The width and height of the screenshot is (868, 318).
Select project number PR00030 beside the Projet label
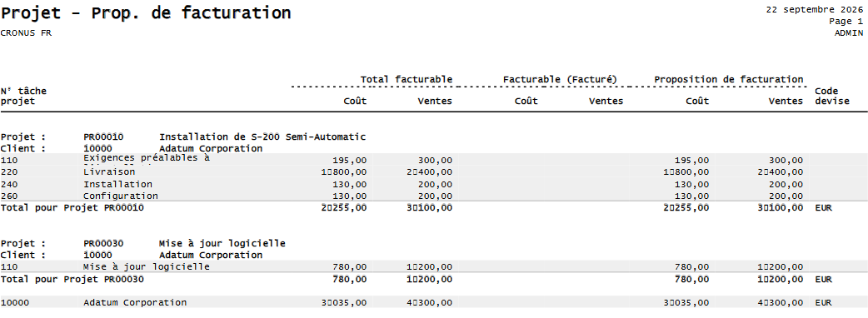(103, 244)
